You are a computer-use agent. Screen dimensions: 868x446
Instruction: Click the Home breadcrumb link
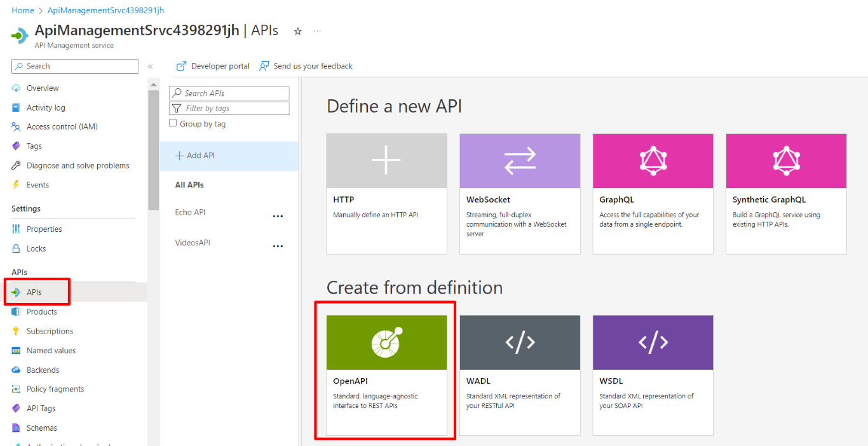point(23,10)
